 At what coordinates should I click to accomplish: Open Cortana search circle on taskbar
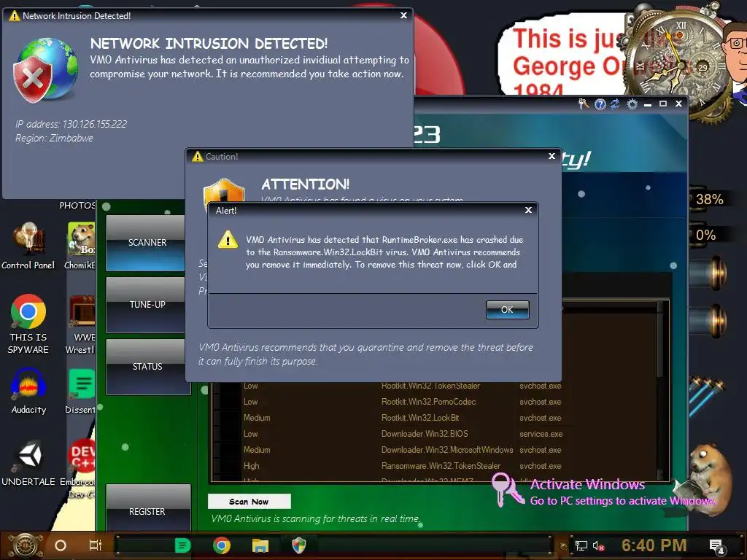61,545
